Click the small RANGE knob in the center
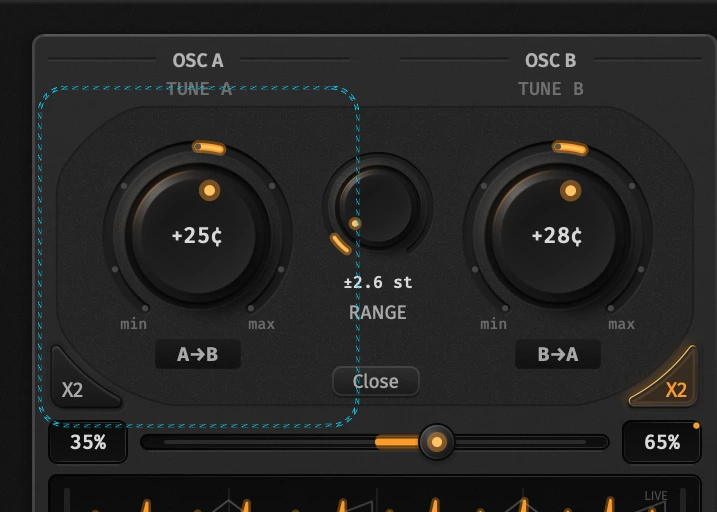Screen dimensions: 717x512 click(x=378, y=206)
